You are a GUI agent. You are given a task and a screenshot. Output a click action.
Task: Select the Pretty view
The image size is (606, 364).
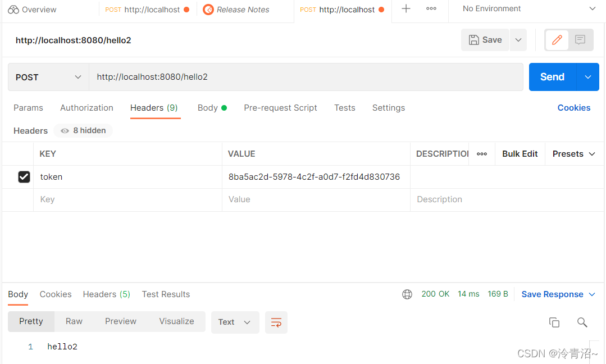pos(31,321)
